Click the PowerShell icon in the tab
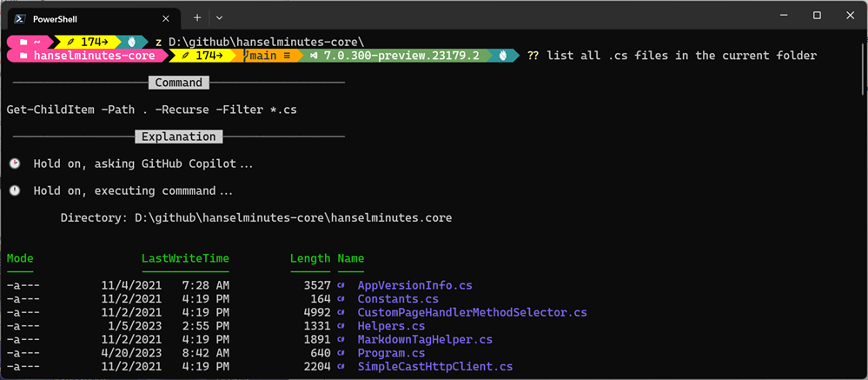868x380 pixels. tap(17, 17)
